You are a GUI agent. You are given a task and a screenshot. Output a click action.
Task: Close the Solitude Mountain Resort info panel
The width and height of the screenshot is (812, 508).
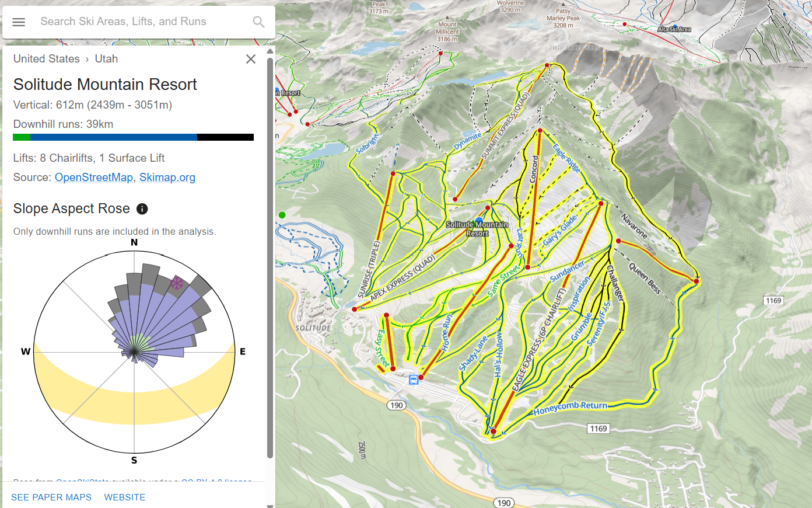click(251, 59)
